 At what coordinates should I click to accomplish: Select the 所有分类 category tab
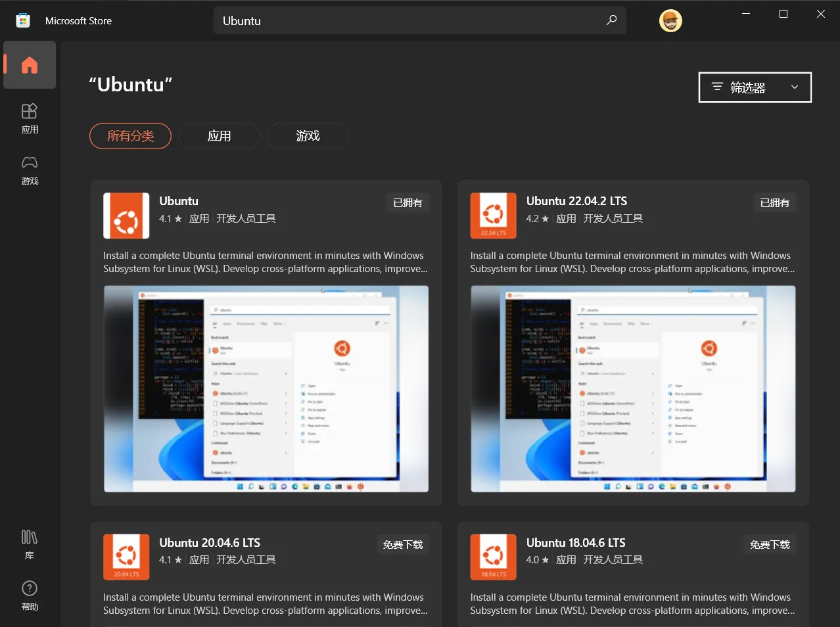(x=130, y=136)
